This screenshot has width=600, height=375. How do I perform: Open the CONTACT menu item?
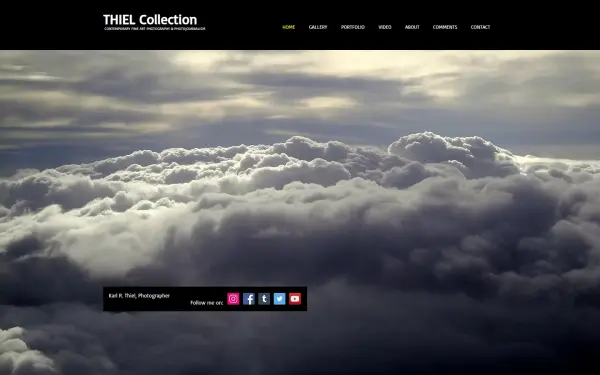click(x=480, y=27)
